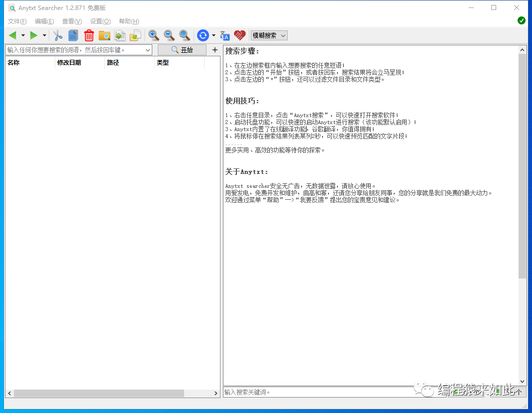Open the folder with magnifier icon
The height and width of the screenshot is (413, 532).
pyautogui.click(x=105, y=35)
